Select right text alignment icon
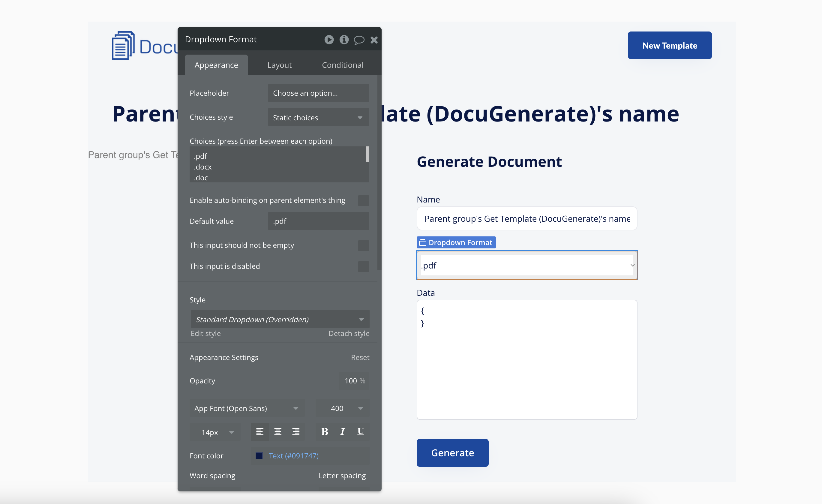The image size is (822, 504). (295, 432)
